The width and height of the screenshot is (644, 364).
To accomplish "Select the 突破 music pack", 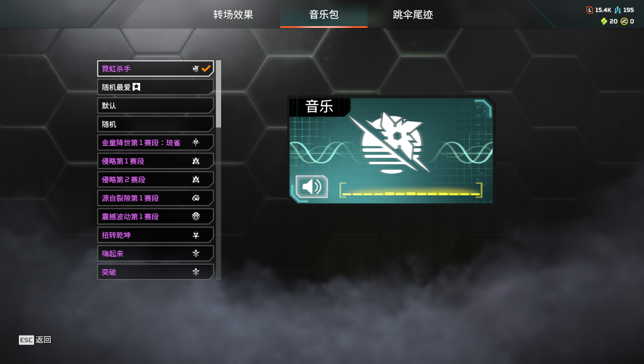I will [156, 272].
